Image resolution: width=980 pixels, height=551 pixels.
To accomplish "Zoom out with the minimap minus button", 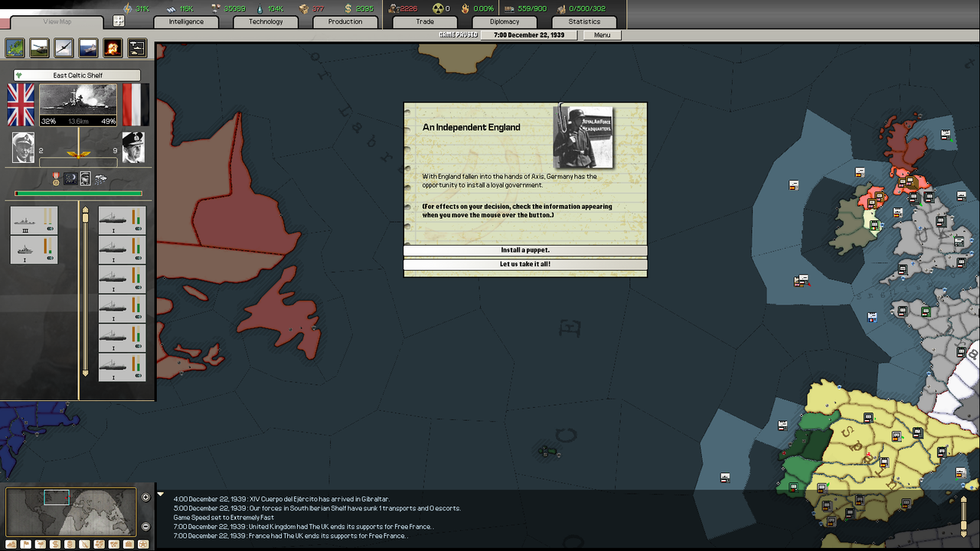I will (x=146, y=527).
